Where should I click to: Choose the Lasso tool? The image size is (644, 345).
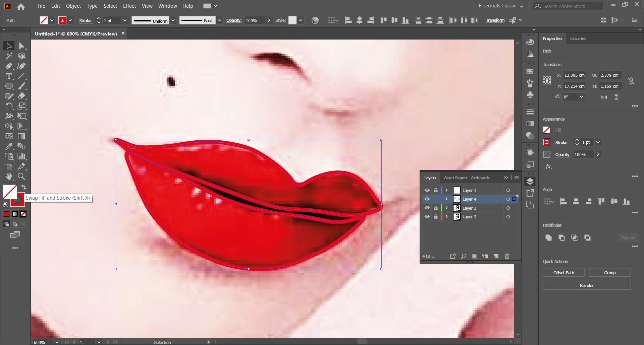(x=22, y=56)
